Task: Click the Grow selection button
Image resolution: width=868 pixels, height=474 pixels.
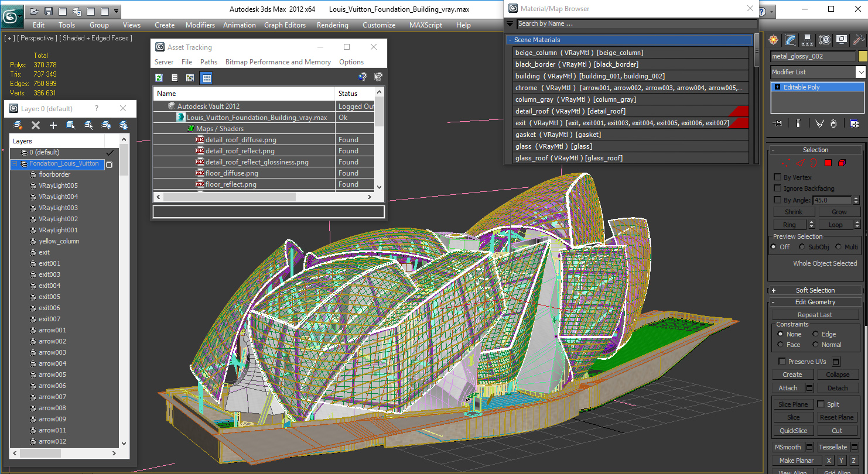Action: [x=839, y=212]
